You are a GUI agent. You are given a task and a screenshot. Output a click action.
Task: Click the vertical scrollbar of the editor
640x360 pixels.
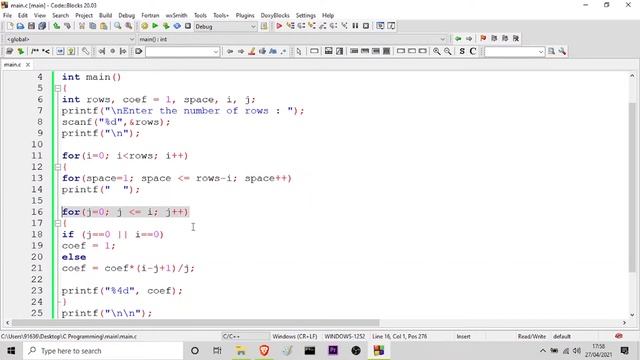pos(632,187)
